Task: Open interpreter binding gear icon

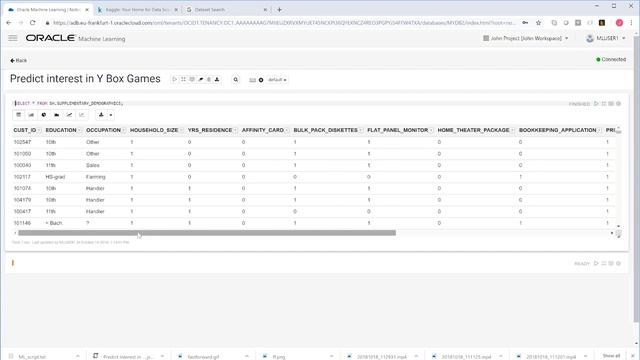Action: tap(261, 80)
